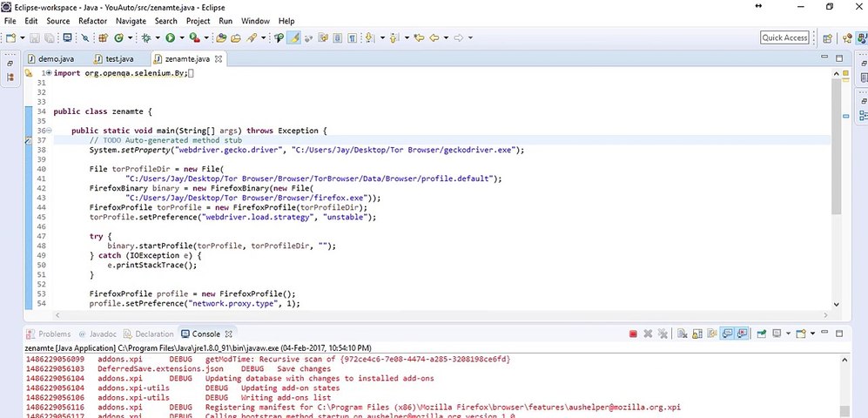The image size is (868, 418).
Task: Open the Run configurations dropdown arrow
Action: click(182, 37)
